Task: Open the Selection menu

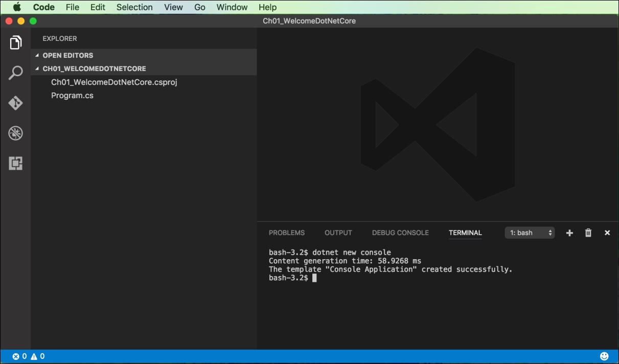Action: click(134, 7)
